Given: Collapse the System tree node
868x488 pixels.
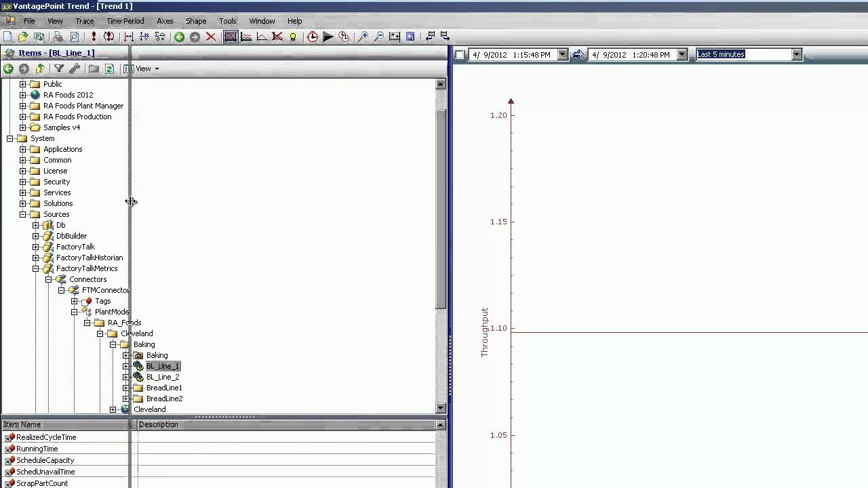Looking at the screenshot, I should (9, 138).
